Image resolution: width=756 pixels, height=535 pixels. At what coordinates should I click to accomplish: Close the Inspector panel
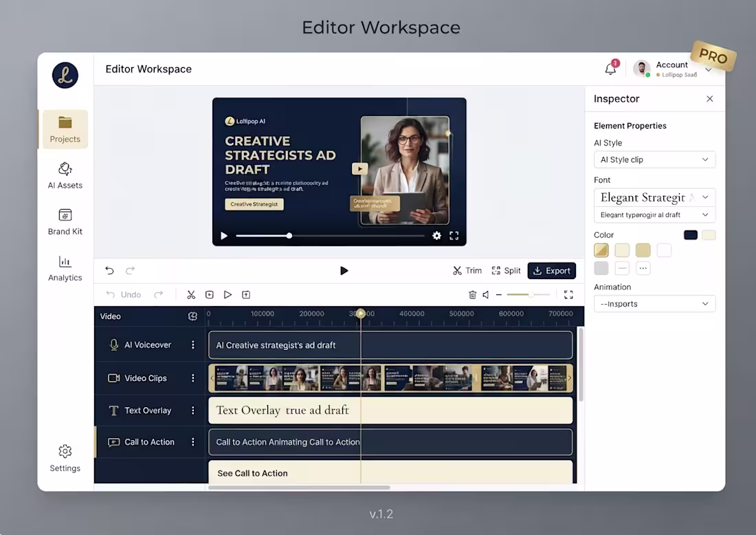click(710, 99)
